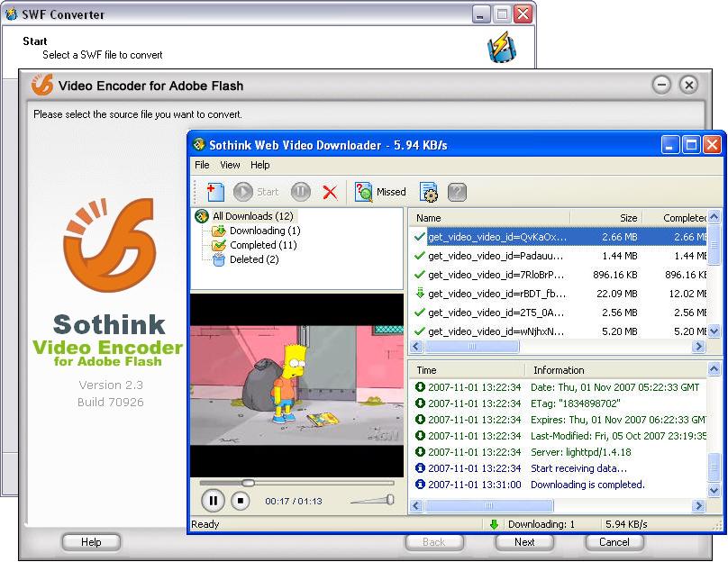Click the checkmark icon of Padauu row
This screenshot has width=728, height=562.
pyautogui.click(x=420, y=255)
